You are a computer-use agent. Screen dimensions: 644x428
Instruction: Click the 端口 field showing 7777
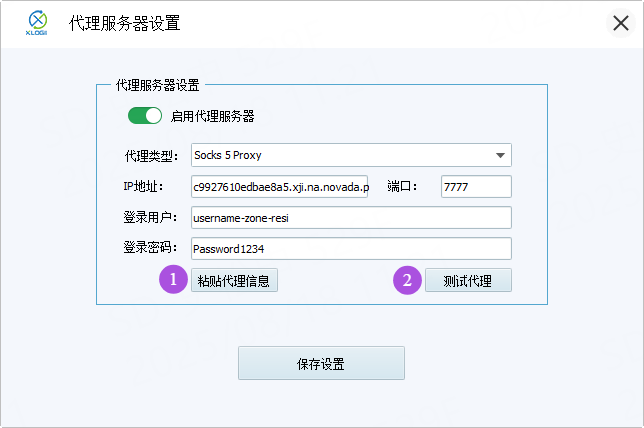476,187
